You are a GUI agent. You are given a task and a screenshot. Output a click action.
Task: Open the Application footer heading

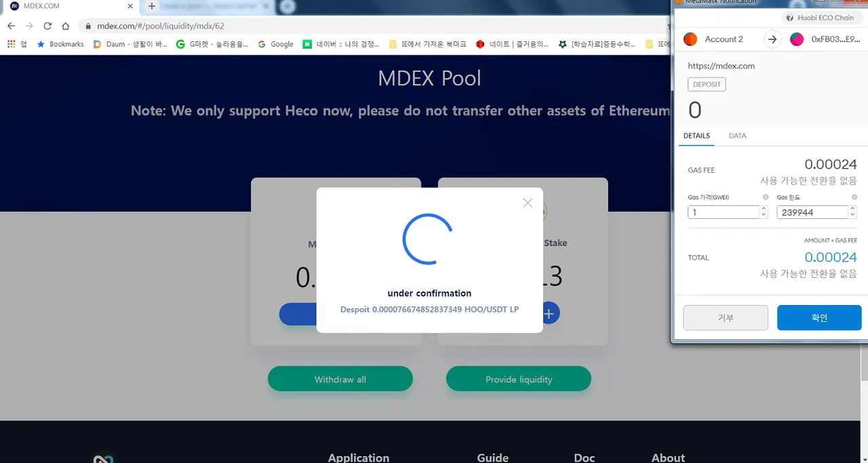tap(359, 458)
